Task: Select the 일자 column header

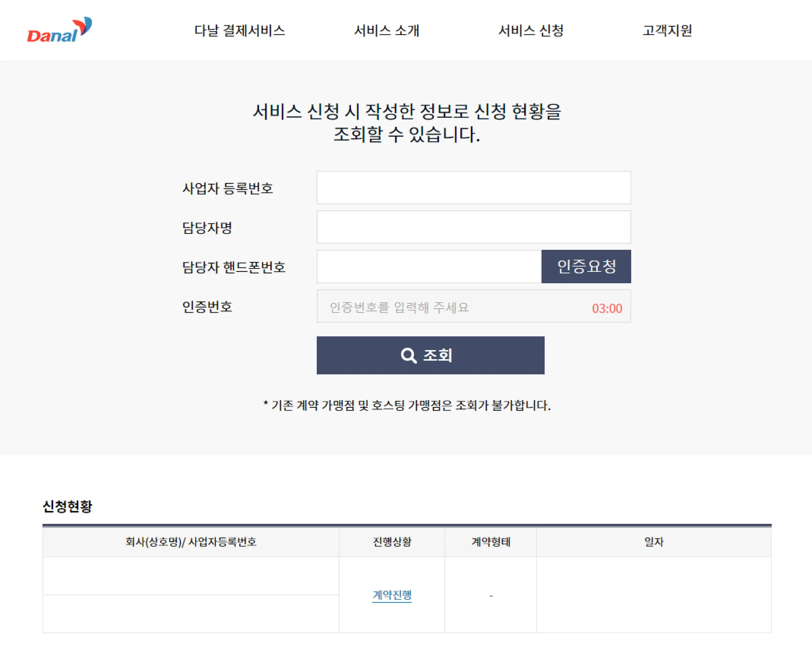Action: click(x=654, y=542)
